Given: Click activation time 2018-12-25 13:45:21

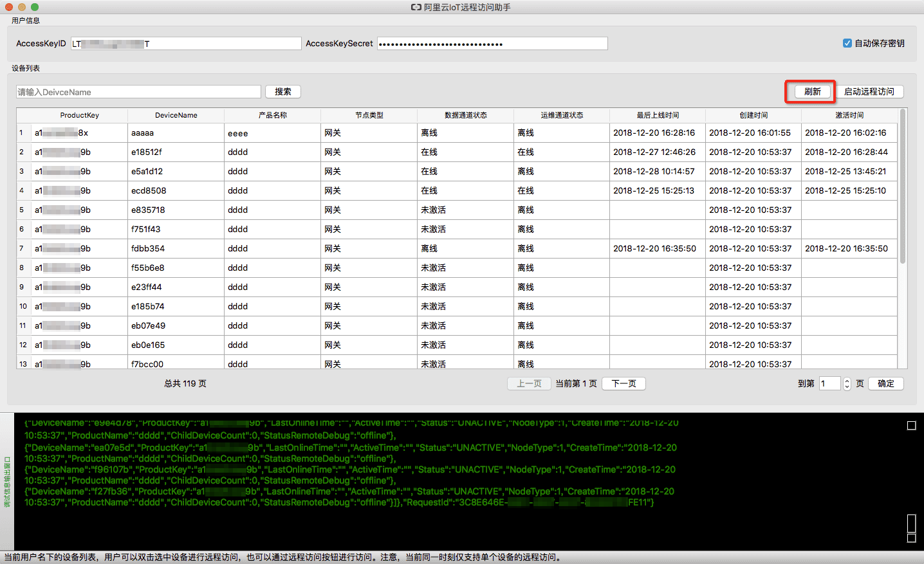Looking at the screenshot, I should point(849,171).
